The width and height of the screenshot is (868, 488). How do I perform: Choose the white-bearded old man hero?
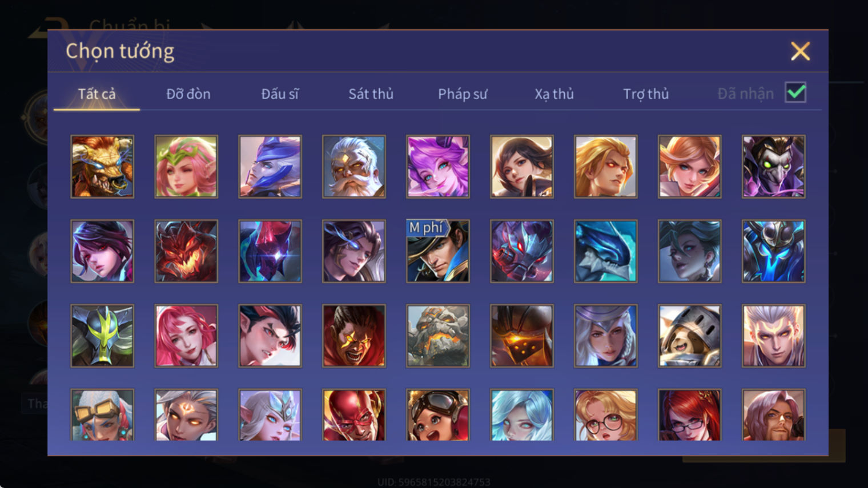click(354, 167)
